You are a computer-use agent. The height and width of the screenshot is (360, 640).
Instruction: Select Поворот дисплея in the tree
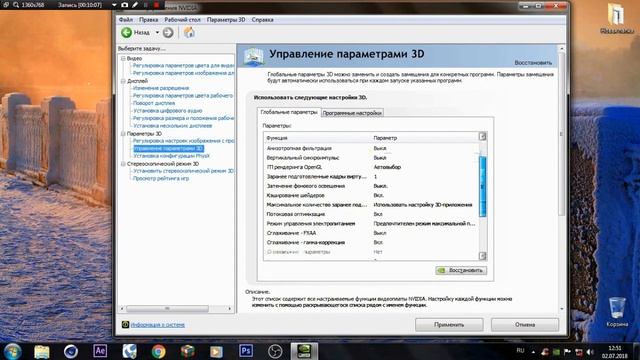(x=154, y=103)
